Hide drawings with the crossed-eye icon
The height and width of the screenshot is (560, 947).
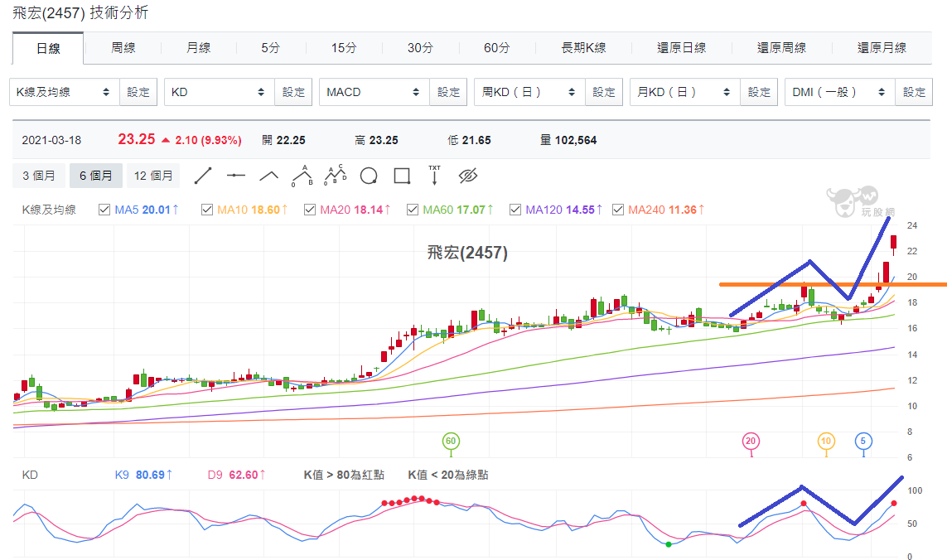pos(468,176)
